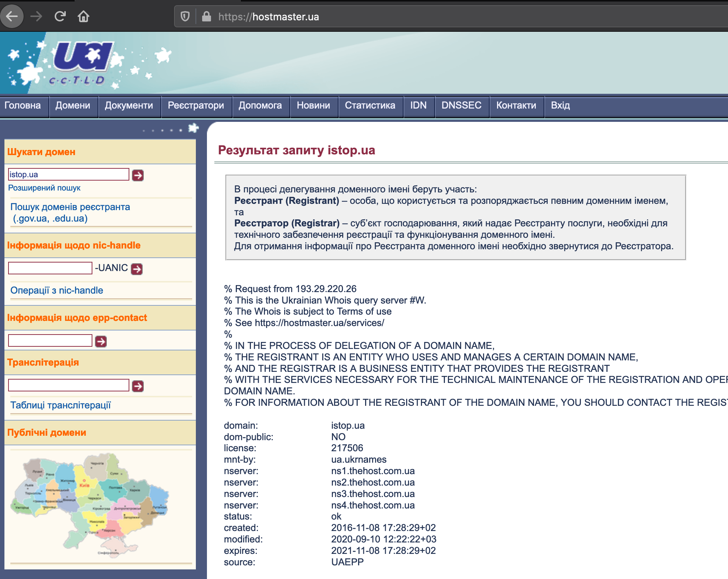This screenshot has height=579, width=728.
Task: Focus the transliteration input field
Action: click(69, 386)
